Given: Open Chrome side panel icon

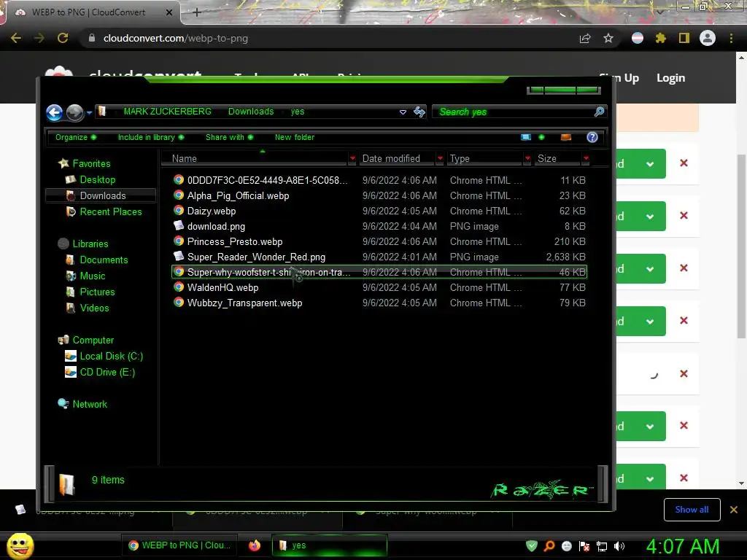Looking at the screenshot, I should tap(684, 38).
